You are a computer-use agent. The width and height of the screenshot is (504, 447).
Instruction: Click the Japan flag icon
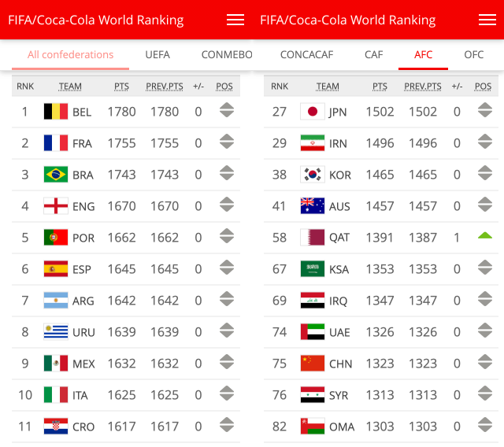(x=312, y=112)
